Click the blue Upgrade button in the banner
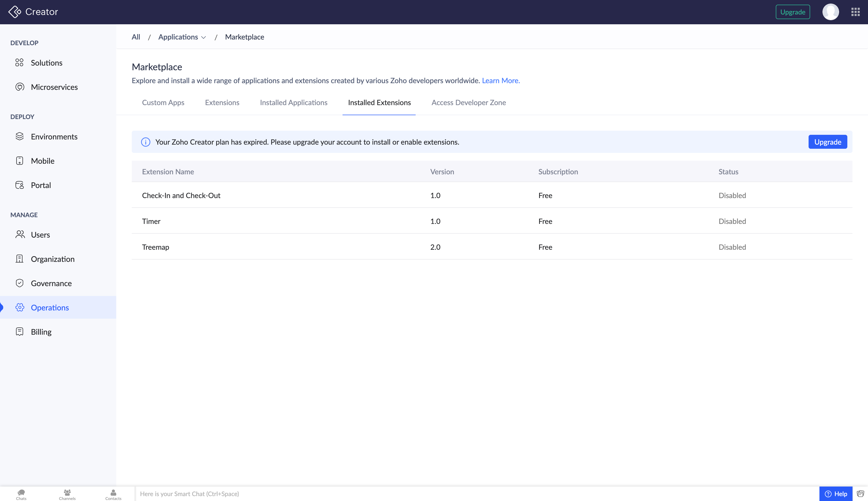The height and width of the screenshot is (501, 868). point(827,142)
